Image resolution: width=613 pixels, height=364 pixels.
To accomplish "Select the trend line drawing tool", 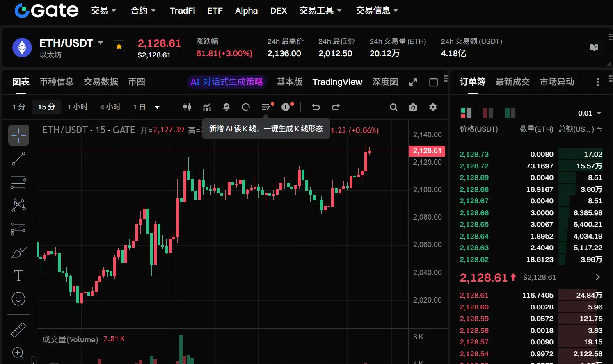I will tap(18, 159).
